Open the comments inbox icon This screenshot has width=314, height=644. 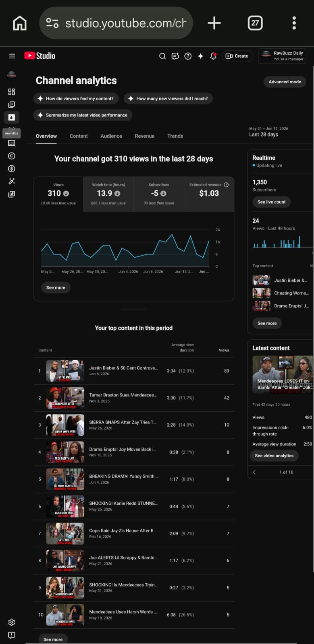[x=175, y=56]
